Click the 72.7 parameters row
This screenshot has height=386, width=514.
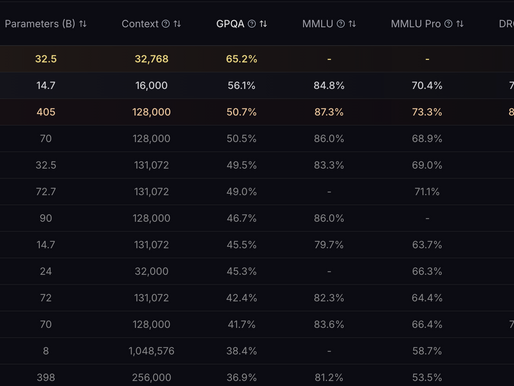257,192
